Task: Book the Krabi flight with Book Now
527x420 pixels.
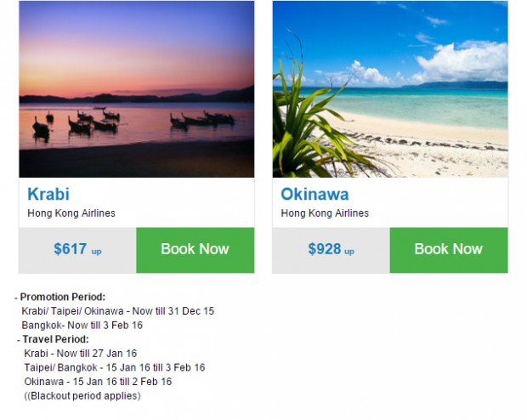Action: coord(195,250)
